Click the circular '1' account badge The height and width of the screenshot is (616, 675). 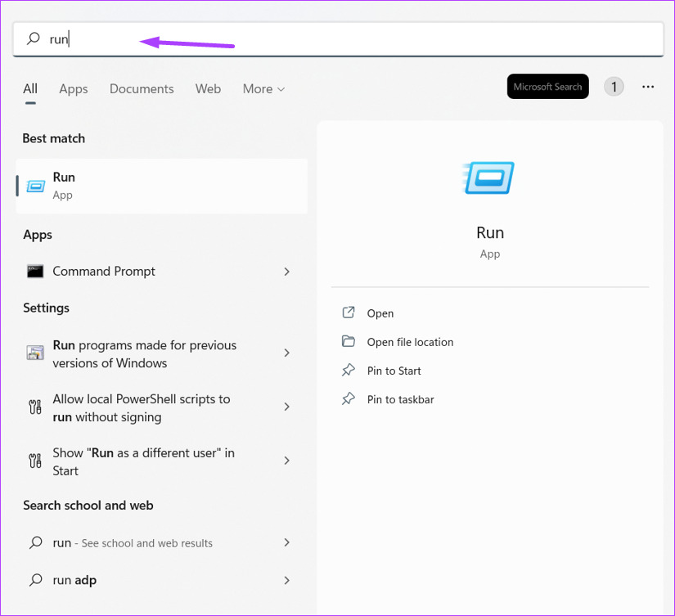point(614,87)
